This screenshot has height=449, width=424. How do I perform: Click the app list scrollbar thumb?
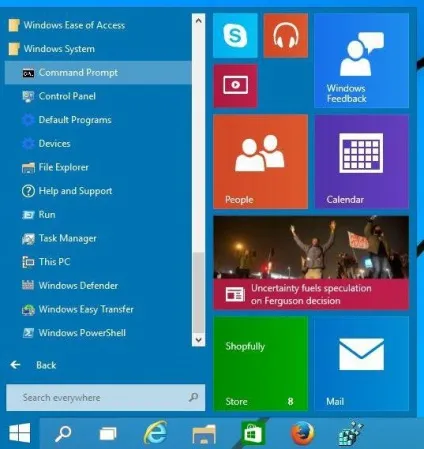pyautogui.click(x=199, y=293)
